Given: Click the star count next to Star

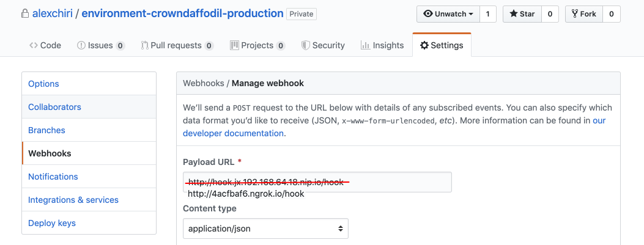Looking at the screenshot, I should [x=550, y=14].
